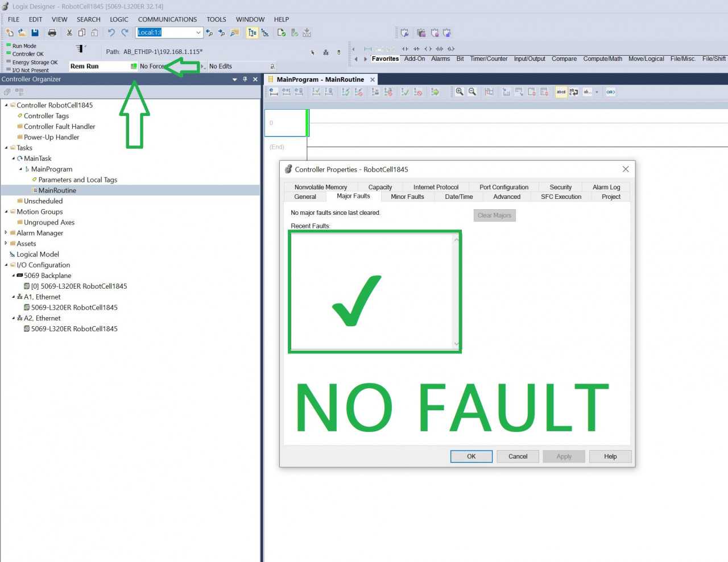Click the Open project folder icon
Viewport: 728px width, 562px height.
[22, 33]
